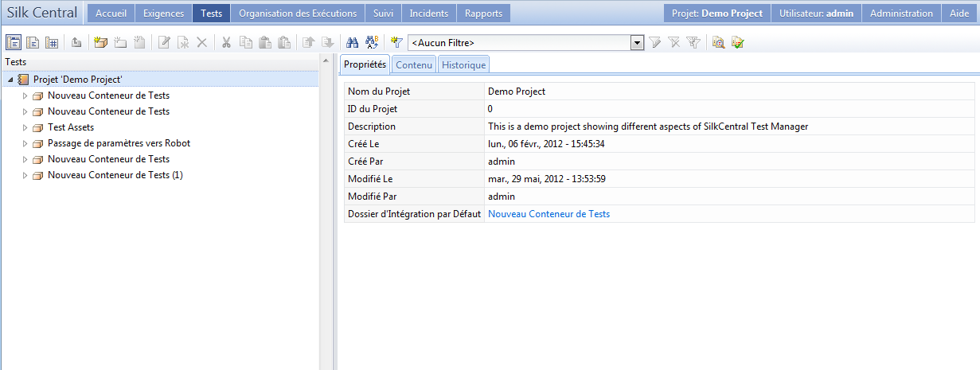Image resolution: width=980 pixels, height=370 pixels.
Task: Click the scissors Cut icon
Action: (226, 43)
